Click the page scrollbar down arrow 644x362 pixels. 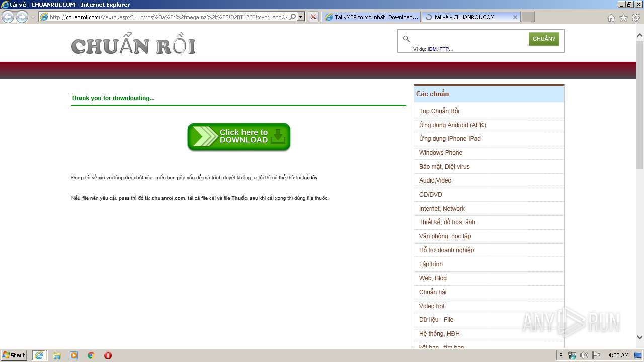pyautogui.click(x=640, y=338)
